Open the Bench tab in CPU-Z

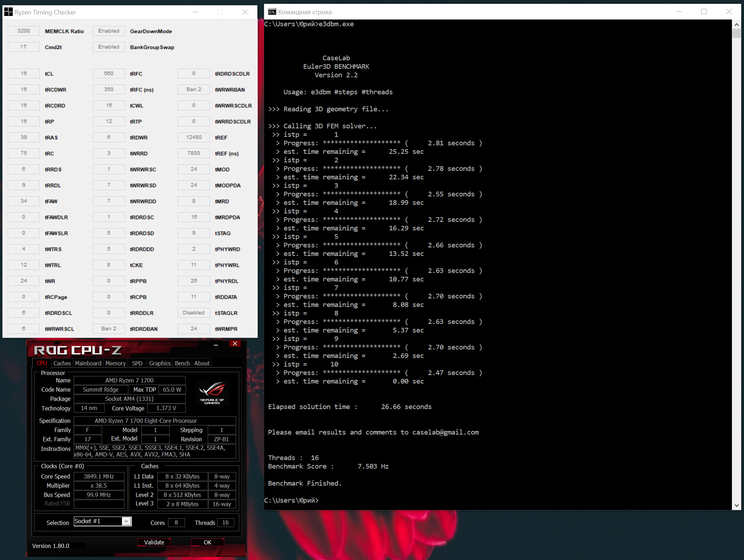pyautogui.click(x=182, y=363)
